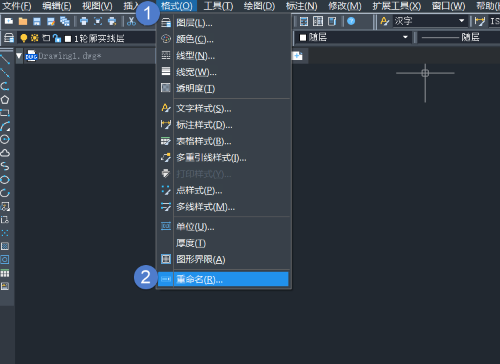
Task: Select the Arc tool
Action: [x=5, y=126]
